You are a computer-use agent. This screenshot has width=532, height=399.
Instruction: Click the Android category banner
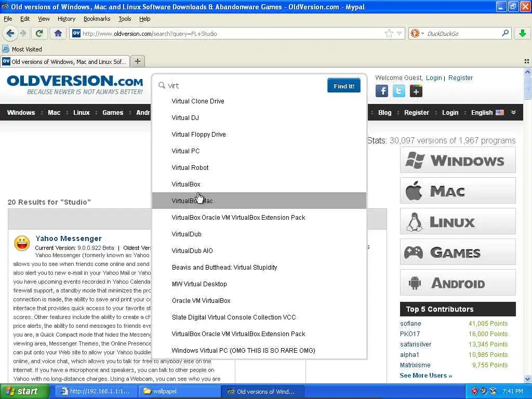[458, 282]
